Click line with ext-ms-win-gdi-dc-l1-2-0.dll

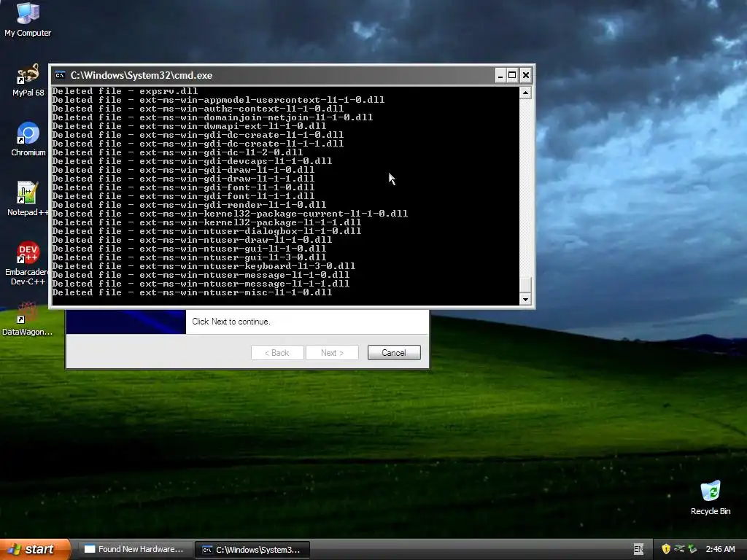point(177,152)
